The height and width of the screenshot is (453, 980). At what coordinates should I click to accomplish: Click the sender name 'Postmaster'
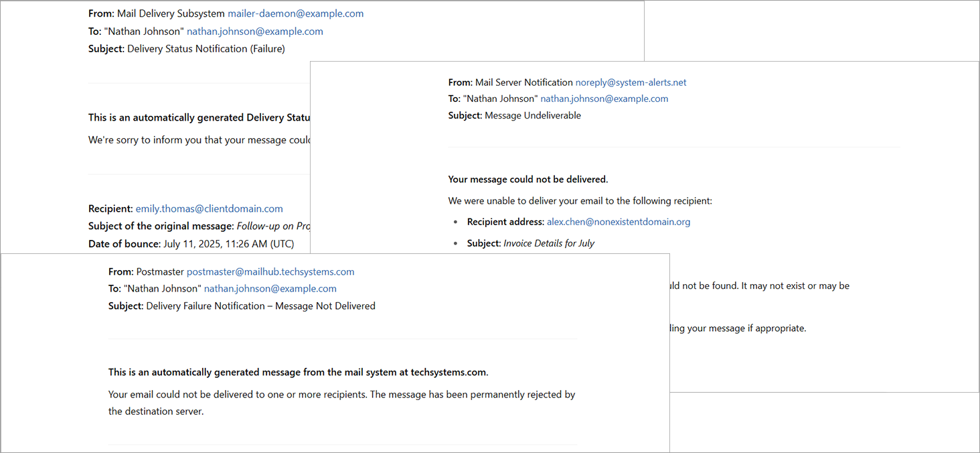click(x=160, y=271)
